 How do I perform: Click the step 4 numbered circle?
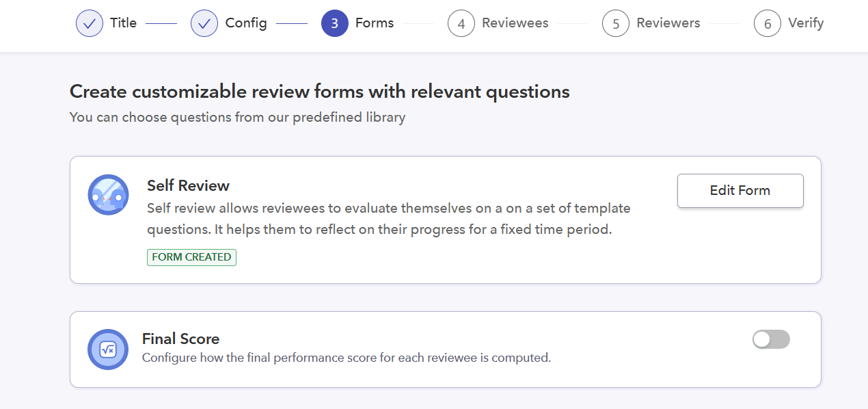pyautogui.click(x=461, y=23)
